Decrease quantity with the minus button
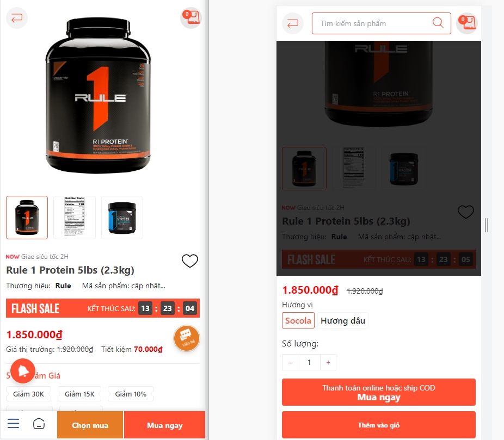The image size is (504, 440). pyautogui.click(x=290, y=362)
